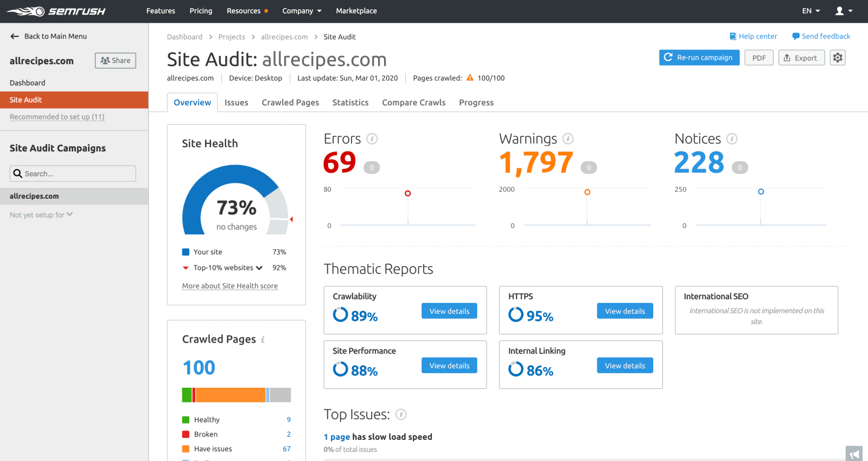This screenshot has width=868, height=461.
Task: Select Site Audit in sidebar
Action: pyautogui.click(x=74, y=100)
